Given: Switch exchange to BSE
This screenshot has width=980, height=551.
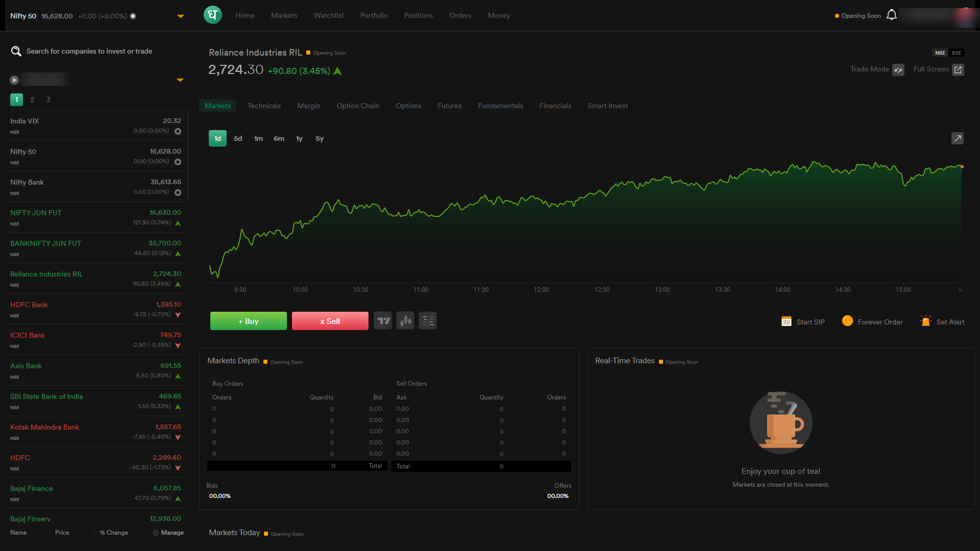Looking at the screenshot, I should point(957,53).
